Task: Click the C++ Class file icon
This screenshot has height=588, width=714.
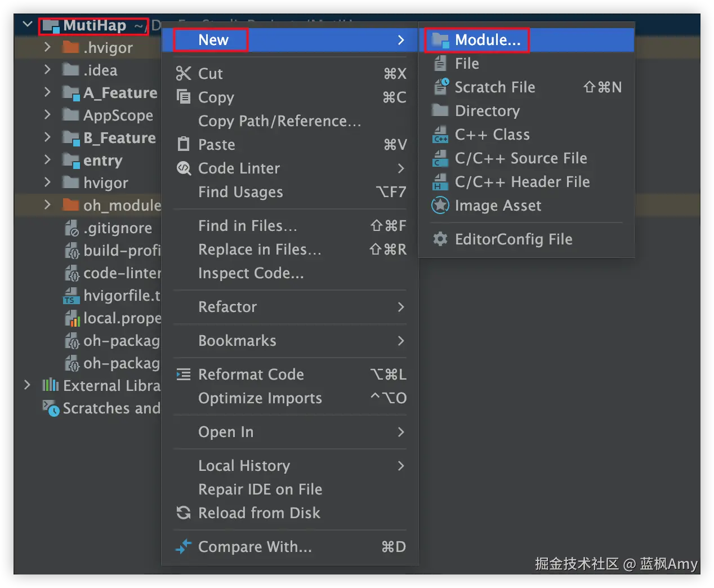Action: click(x=440, y=135)
